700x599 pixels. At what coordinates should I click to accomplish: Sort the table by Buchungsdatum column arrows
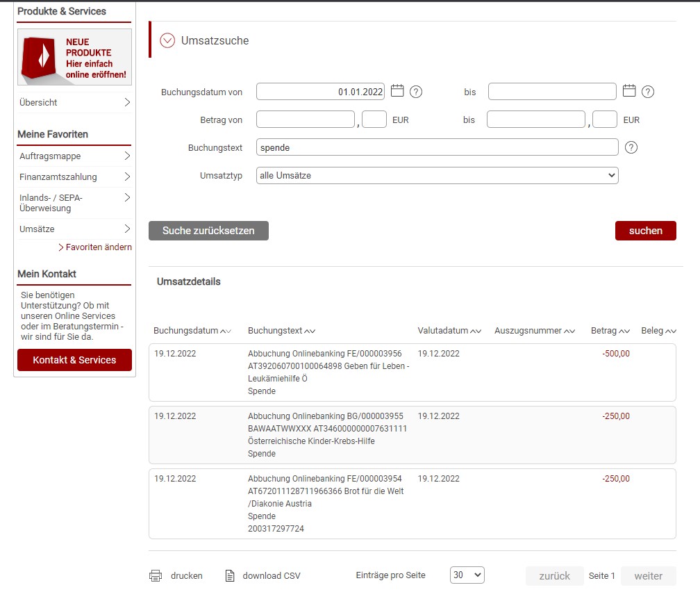226,331
